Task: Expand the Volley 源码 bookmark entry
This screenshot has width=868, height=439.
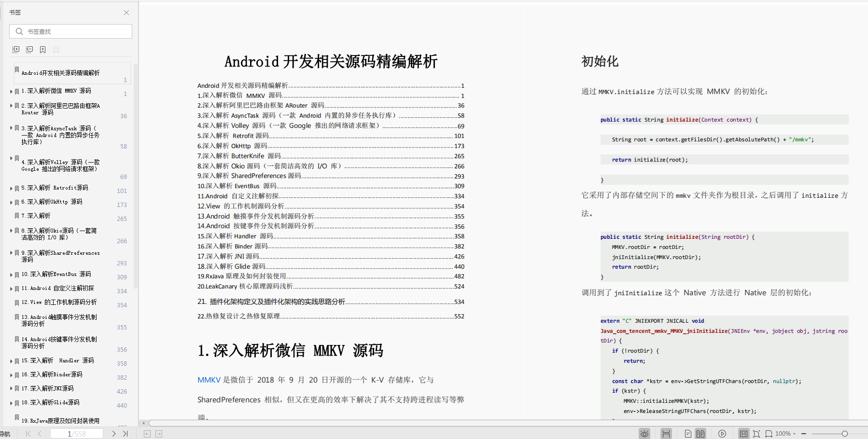Action: [11, 158]
